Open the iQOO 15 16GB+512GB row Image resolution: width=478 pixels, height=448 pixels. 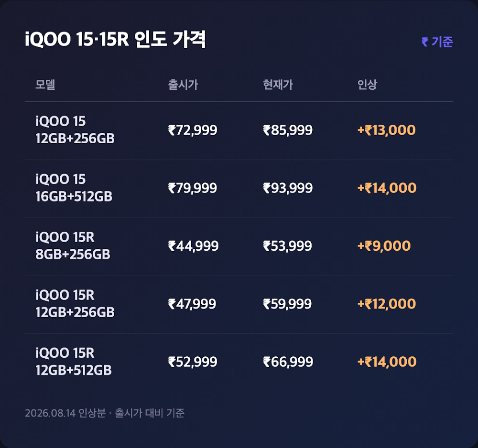coord(239,189)
